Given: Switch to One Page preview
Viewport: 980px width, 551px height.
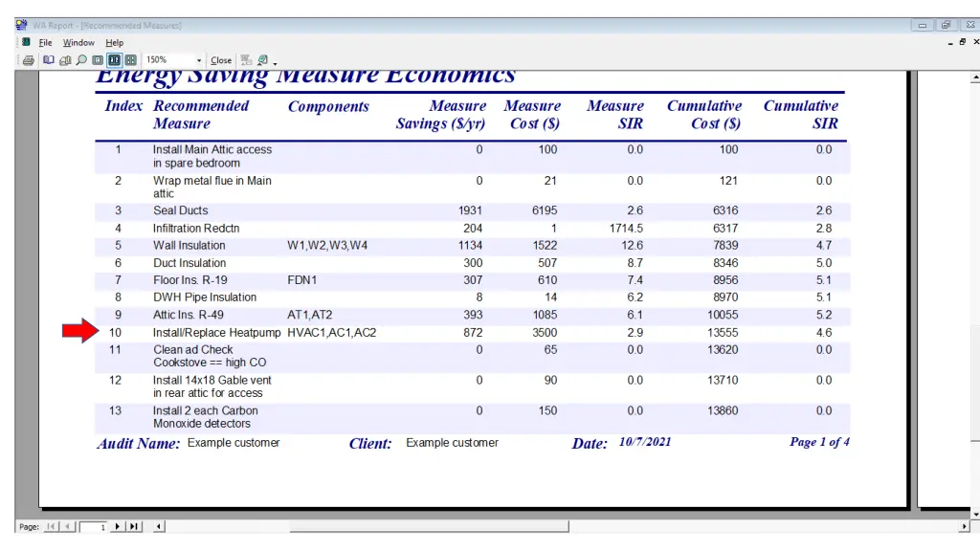Looking at the screenshot, I should coord(98,60).
